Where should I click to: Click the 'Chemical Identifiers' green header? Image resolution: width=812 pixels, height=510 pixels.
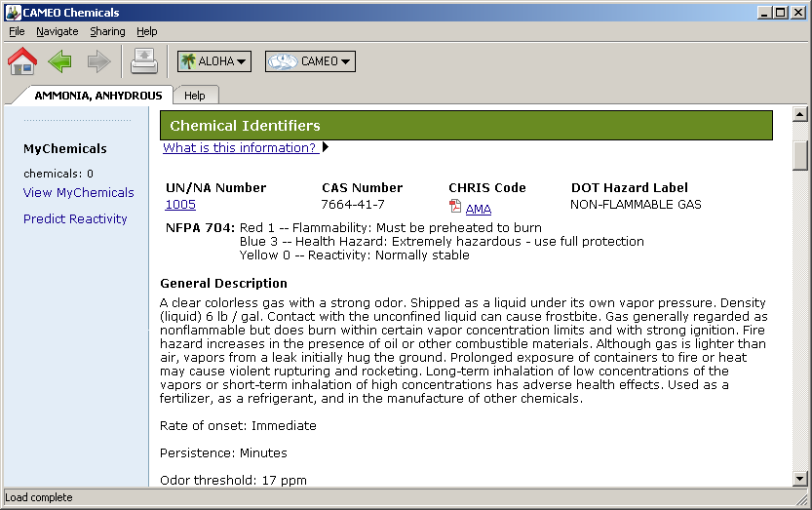[x=466, y=126]
